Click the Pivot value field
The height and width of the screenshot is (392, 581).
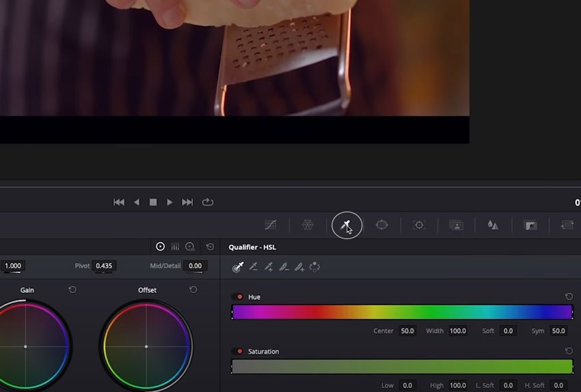(x=104, y=266)
